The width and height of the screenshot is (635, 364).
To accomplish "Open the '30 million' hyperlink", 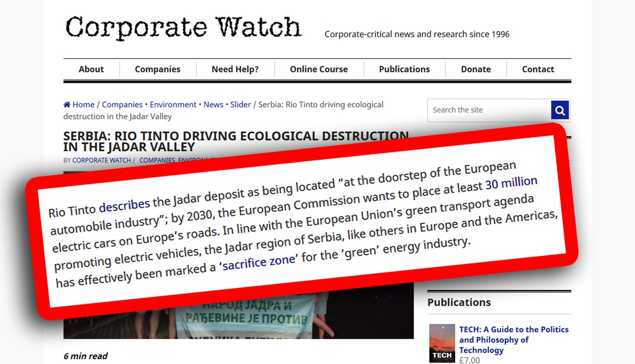I will [511, 183].
